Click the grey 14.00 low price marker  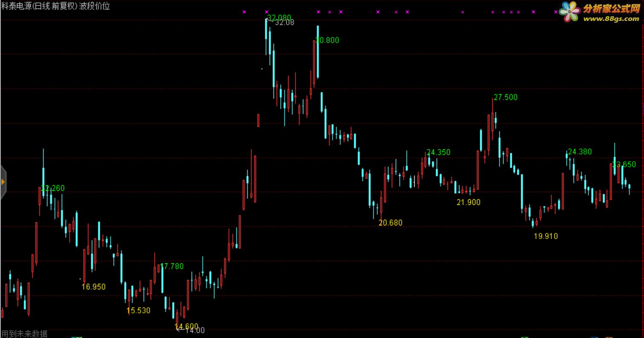pyautogui.click(x=195, y=330)
